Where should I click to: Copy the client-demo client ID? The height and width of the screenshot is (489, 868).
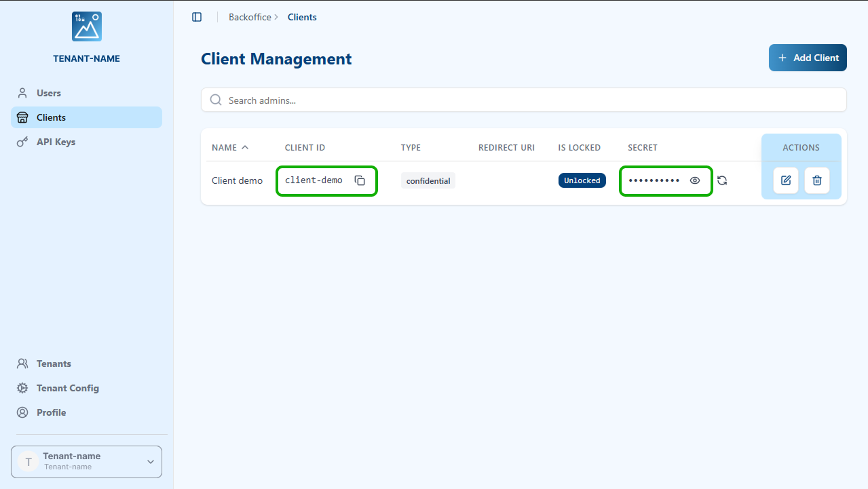click(359, 180)
